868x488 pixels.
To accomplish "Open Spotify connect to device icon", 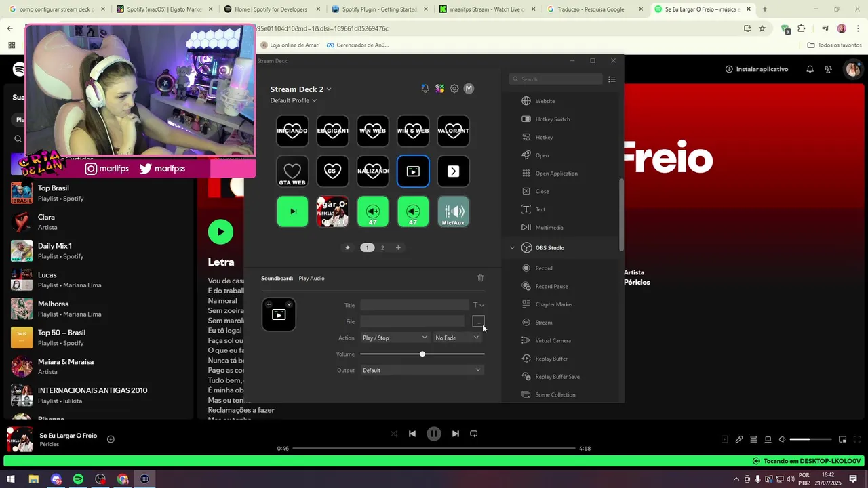I will pyautogui.click(x=768, y=439).
